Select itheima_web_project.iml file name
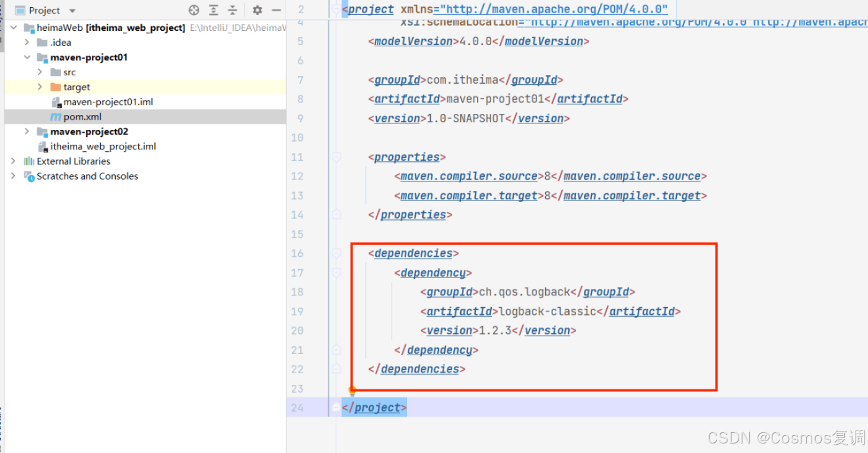Screen dimensions: 868x453 coord(103,146)
